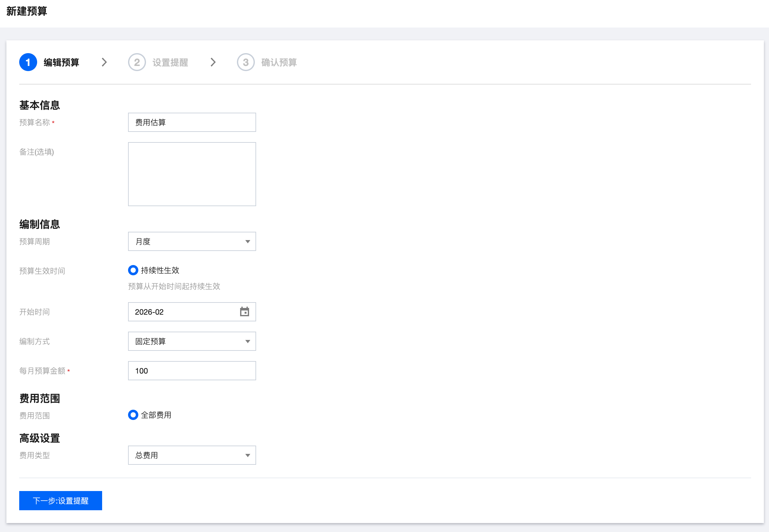Click the step 3 circle icon
This screenshot has height=532, width=769.
[x=246, y=62]
